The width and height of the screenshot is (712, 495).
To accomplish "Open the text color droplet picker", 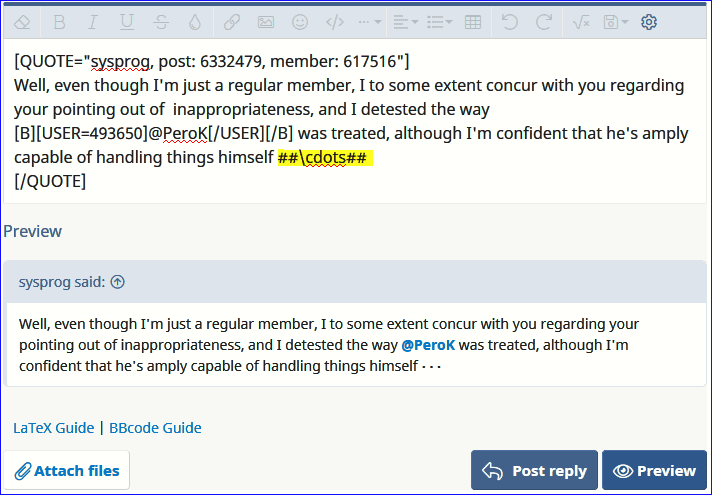I will click(195, 22).
